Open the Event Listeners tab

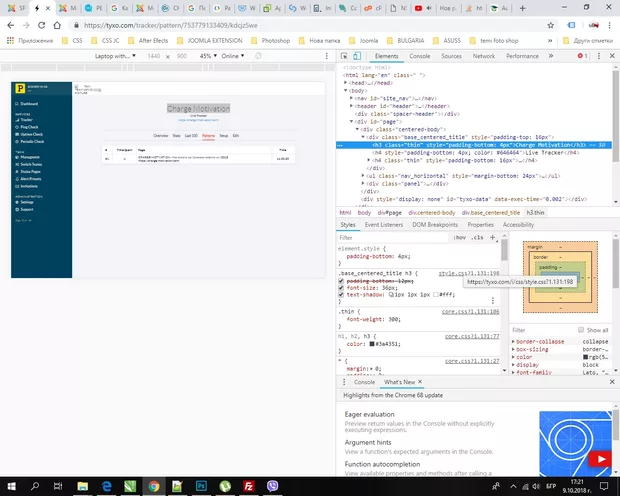point(384,225)
